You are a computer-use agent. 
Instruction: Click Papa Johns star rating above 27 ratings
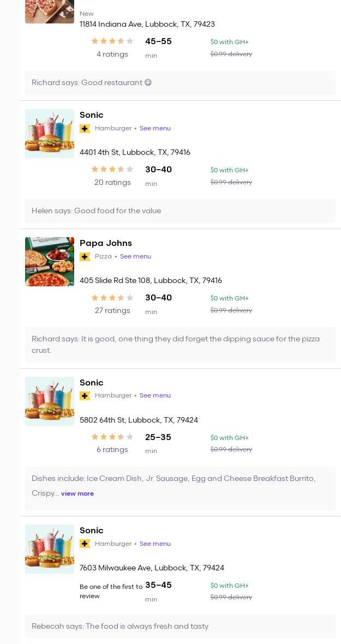pyautogui.click(x=112, y=298)
